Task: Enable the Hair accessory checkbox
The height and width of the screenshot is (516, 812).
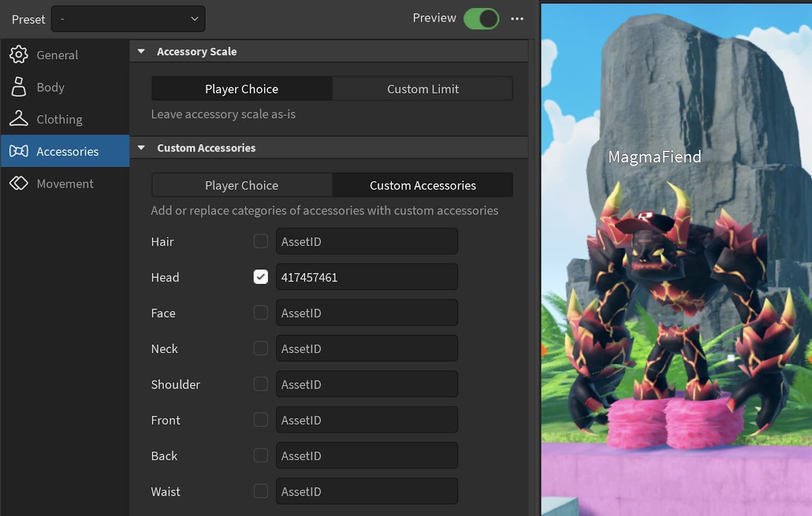Action: (261, 241)
